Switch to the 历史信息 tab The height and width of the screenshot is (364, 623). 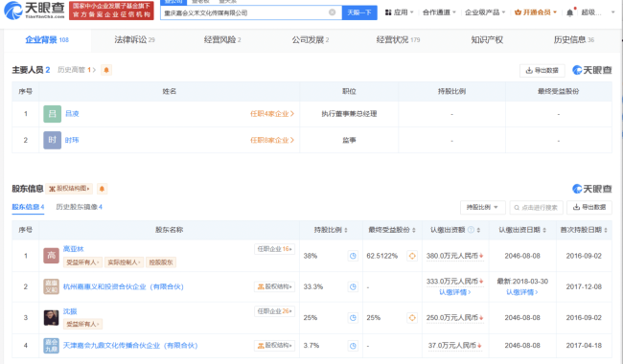[574, 39]
